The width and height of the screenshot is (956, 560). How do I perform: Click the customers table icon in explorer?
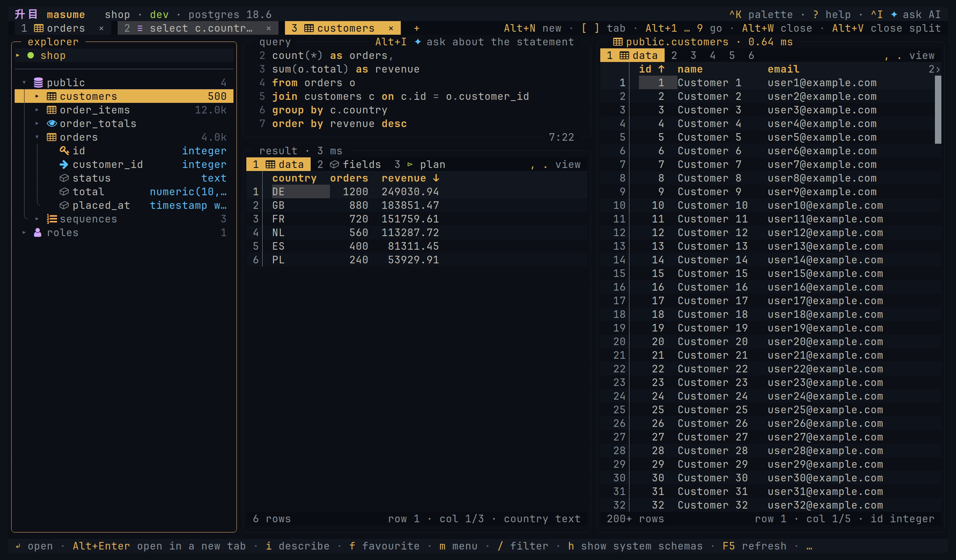tap(52, 96)
